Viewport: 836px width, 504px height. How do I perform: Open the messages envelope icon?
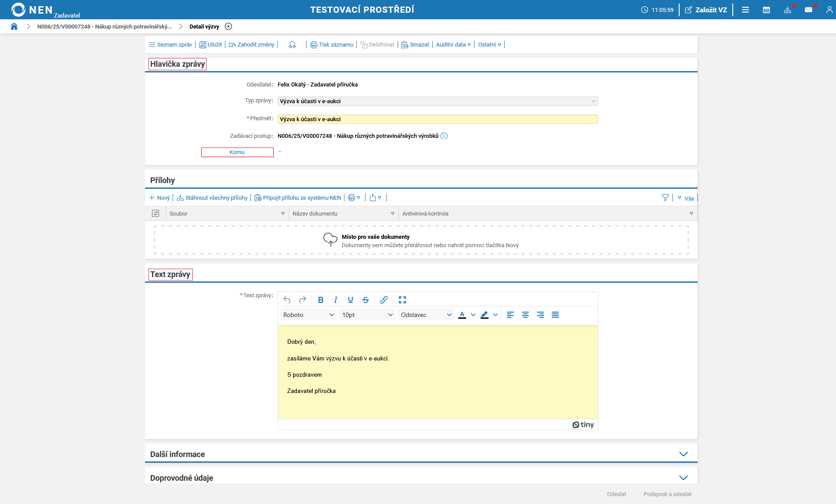[x=808, y=10]
